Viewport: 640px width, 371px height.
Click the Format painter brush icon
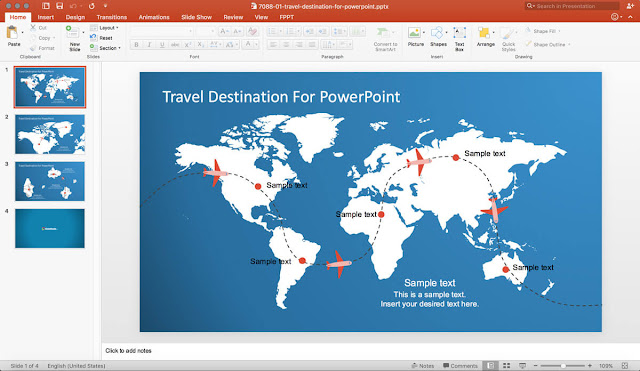click(33, 48)
